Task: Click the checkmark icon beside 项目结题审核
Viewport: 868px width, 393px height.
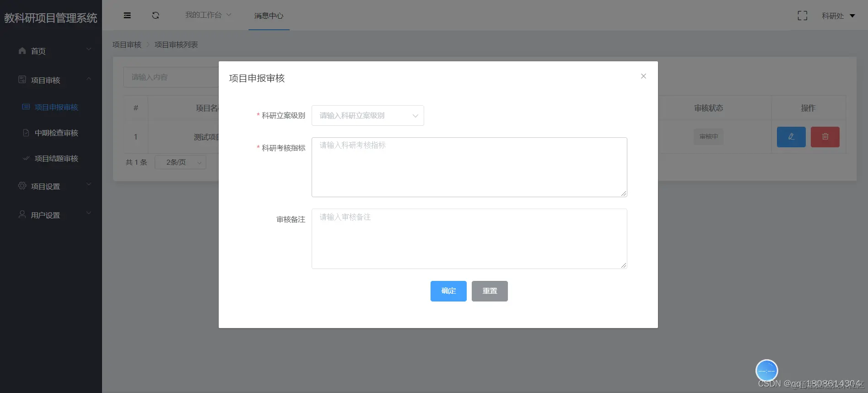Action: (x=26, y=158)
